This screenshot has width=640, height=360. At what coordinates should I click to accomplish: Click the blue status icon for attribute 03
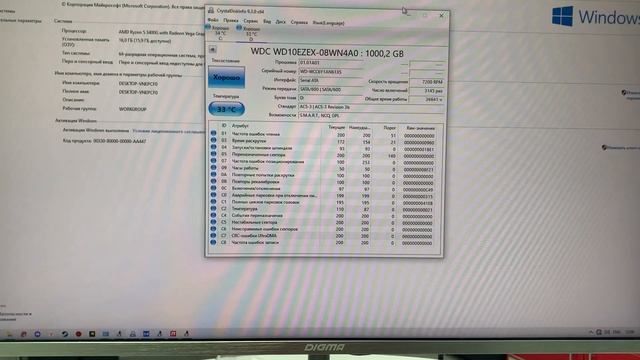pyautogui.click(x=213, y=140)
